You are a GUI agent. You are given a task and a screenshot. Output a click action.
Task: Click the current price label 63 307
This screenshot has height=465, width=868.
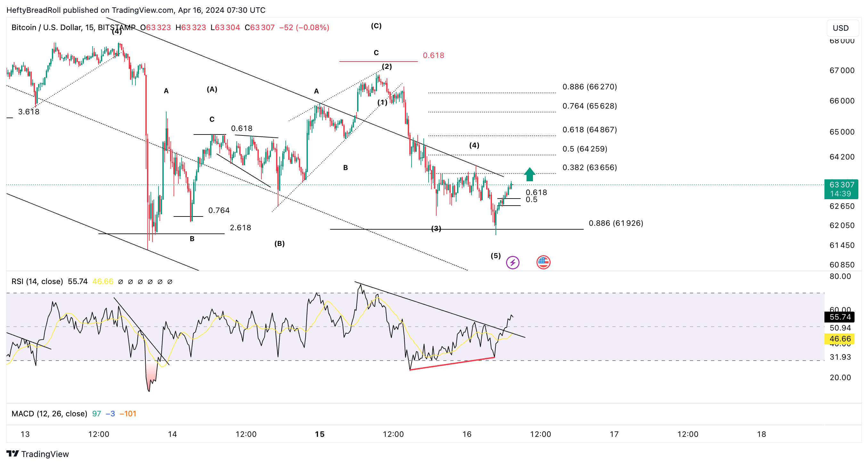pos(841,185)
